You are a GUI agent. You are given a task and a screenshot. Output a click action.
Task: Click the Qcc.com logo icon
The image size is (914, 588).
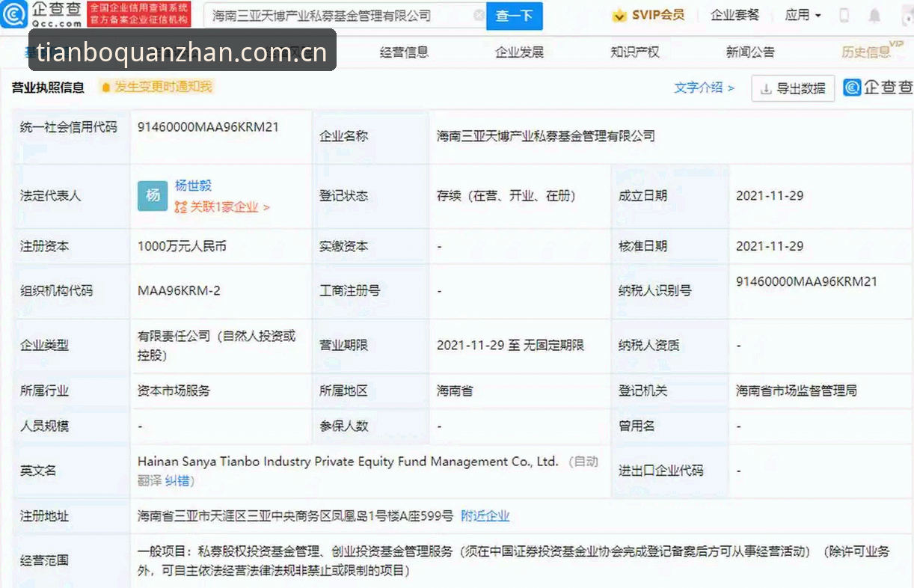point(13,14)
